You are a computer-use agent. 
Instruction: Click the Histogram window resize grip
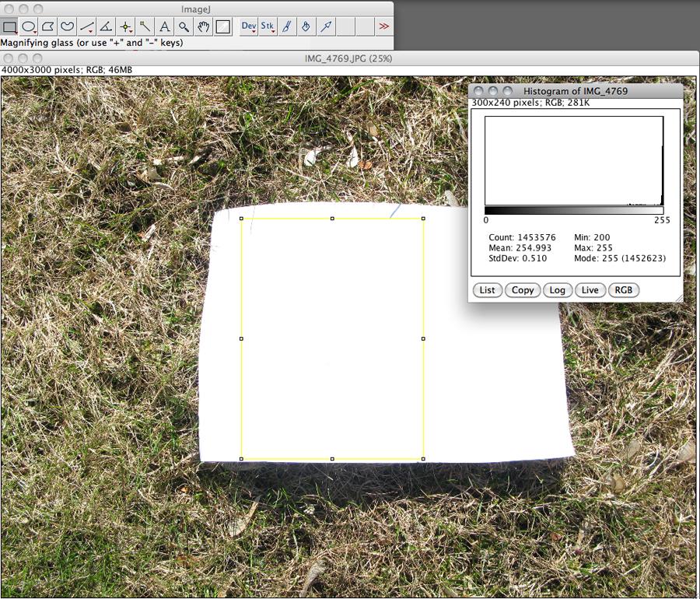(680, 299)
